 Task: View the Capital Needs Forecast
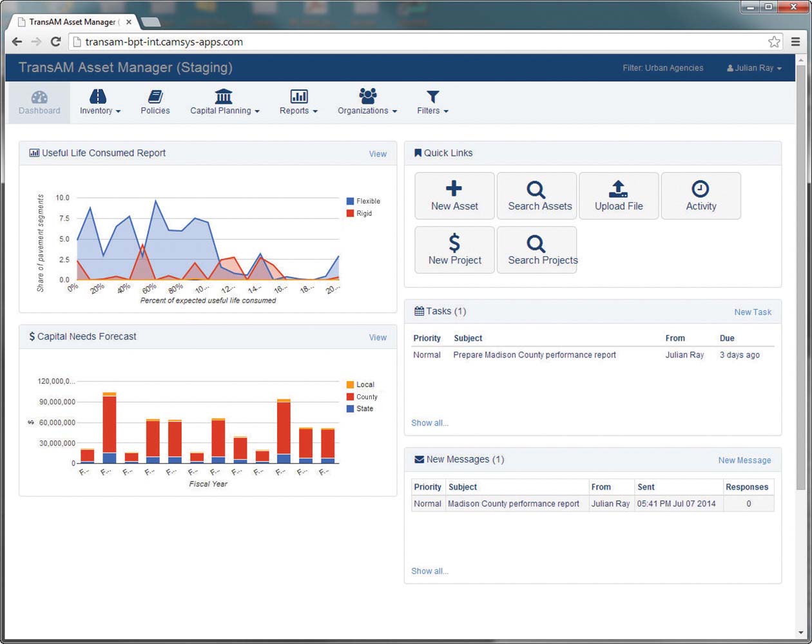tap(378, 337)
